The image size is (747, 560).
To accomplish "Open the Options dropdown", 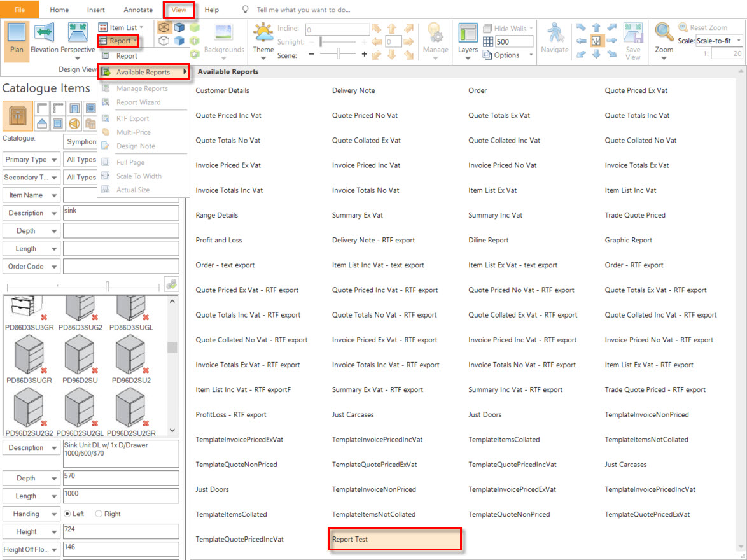I will click(508, 55).
